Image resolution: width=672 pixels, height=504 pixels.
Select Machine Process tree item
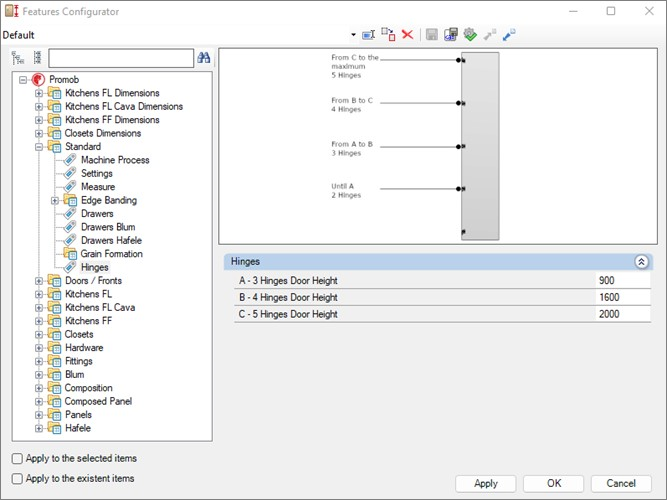pos(115,160)
